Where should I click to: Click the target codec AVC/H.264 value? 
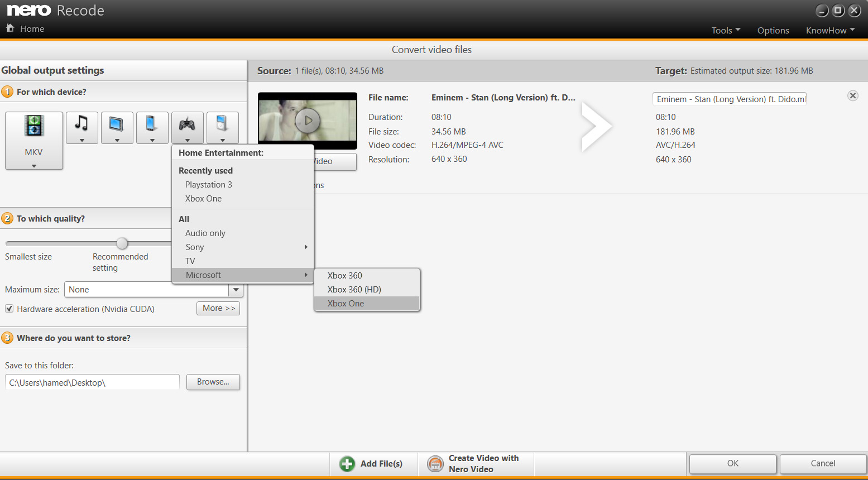point(675,145)
